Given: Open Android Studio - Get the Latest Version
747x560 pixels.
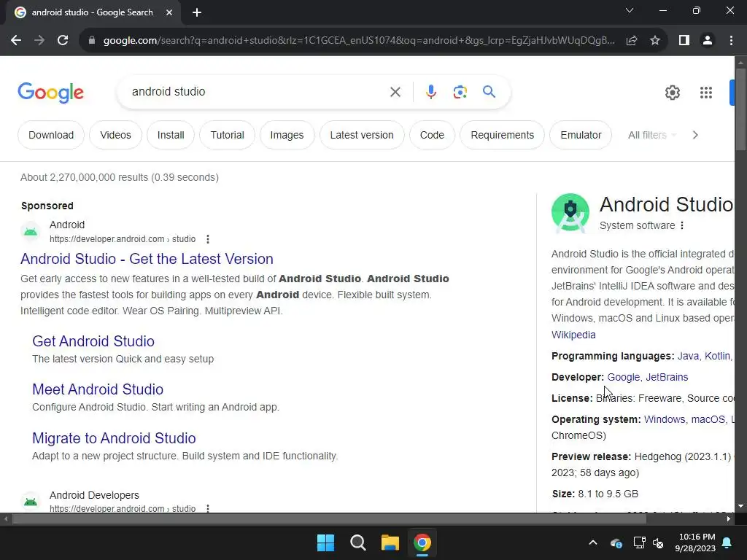Looking at the screenshot, I should [x=147, y=259].
